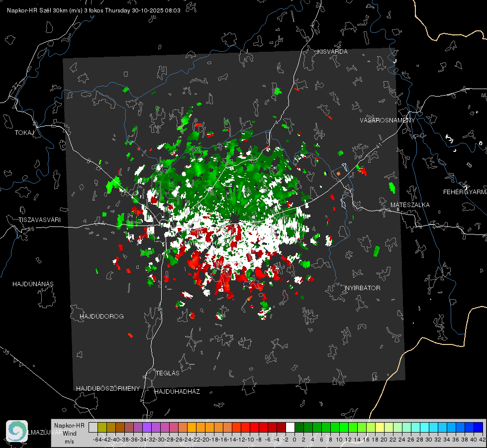Viewport: 487px width, 448px height.
Task: Click the MÁTÉSZALKA town label
Action: pyautogui.click(x=410, y=205)
